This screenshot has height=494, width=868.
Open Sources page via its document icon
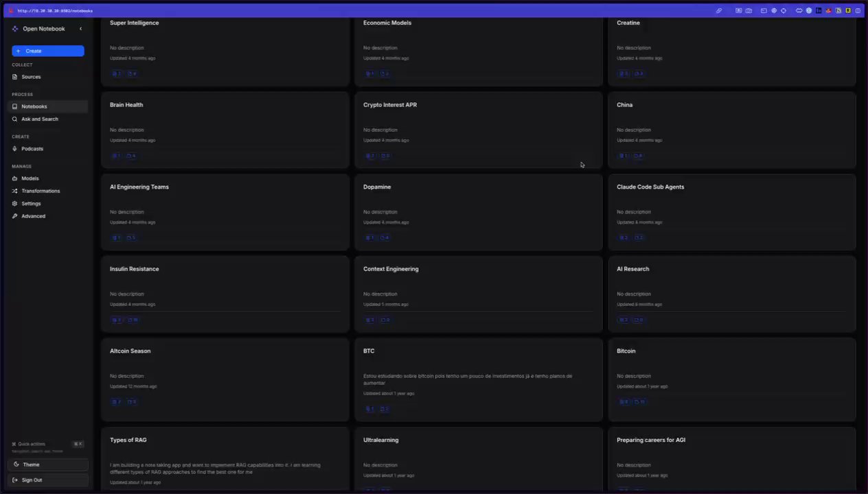(x=14, y=77)
